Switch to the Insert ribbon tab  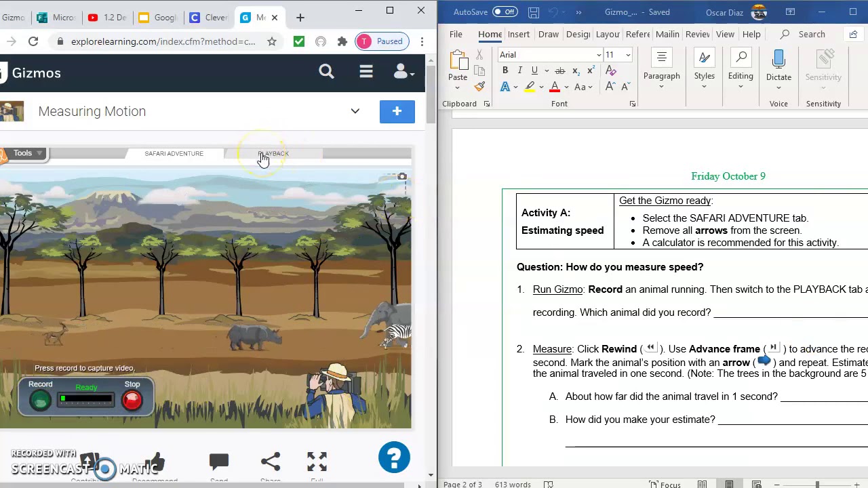[x=518, y=34]
